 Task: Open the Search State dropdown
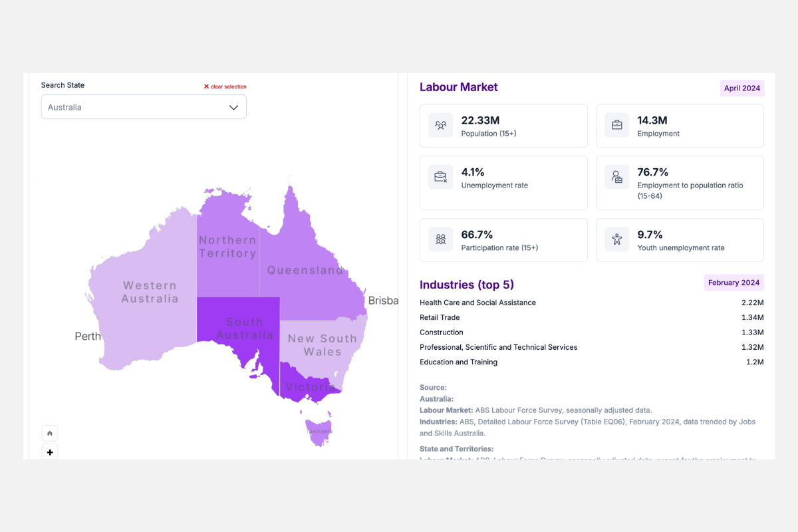(x=233, y=106)
